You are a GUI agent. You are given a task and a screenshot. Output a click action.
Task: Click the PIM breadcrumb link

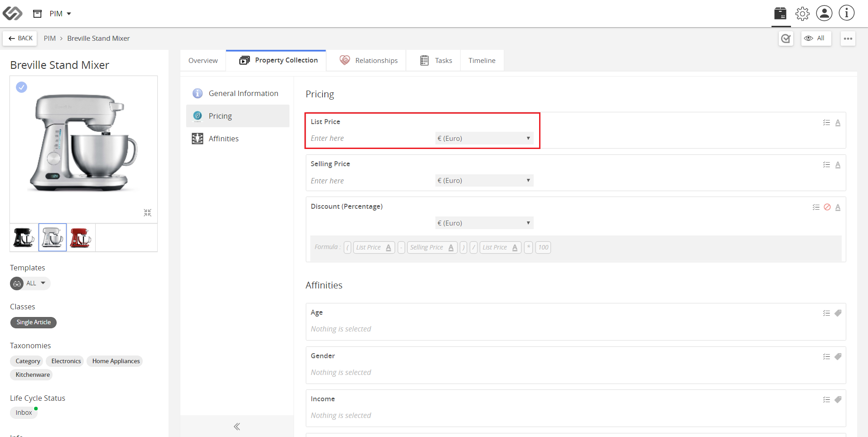tap(50, 38)
